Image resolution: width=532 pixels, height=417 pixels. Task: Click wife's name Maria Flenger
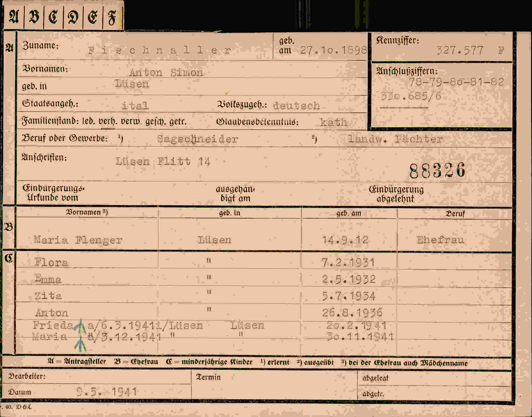(78, 240)
